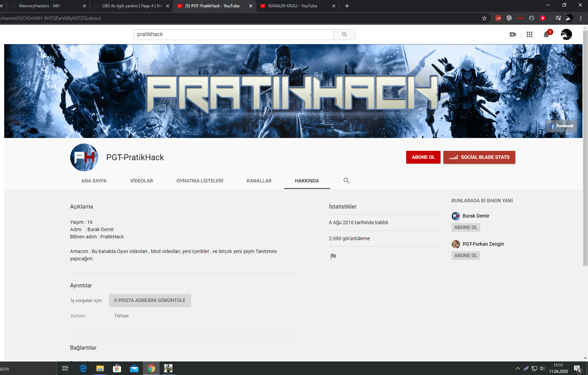This screenshot has width=588, height=375.
Task: Open the KANALLAR channel tab
Action: pyautogui.click(x=259, y=181)
